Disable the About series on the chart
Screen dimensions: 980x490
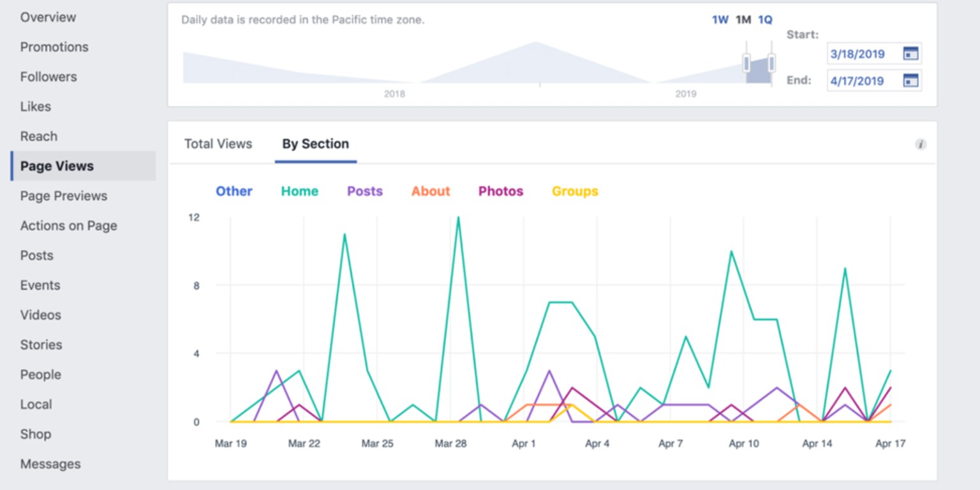(431, 191)
